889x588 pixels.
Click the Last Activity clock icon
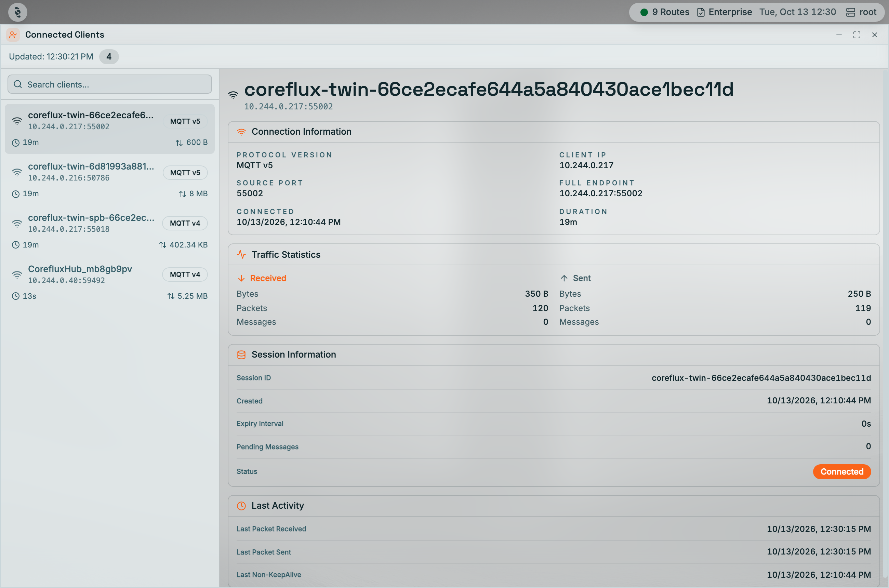pyautogui.click(x=241, y=506)
